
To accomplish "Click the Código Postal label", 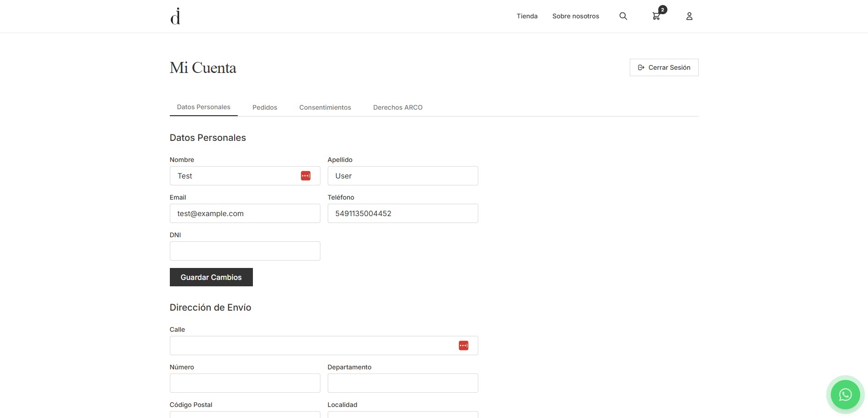I will click(x=191, y=405).
